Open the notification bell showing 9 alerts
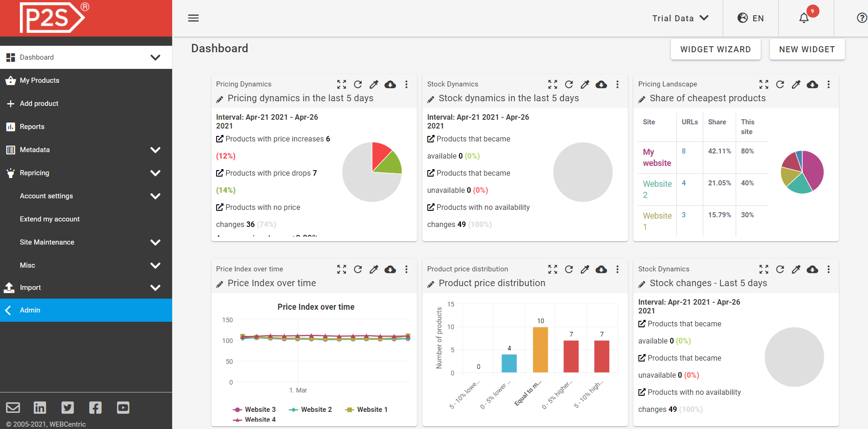The width and height of the screenshot is (868, 429). [x=803, y=18]
